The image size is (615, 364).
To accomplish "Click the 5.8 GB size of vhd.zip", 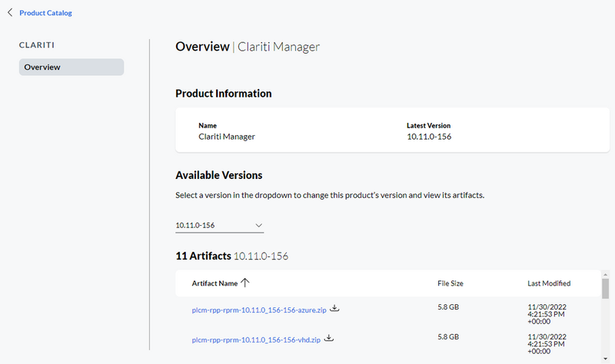I will tap(448, 337).
